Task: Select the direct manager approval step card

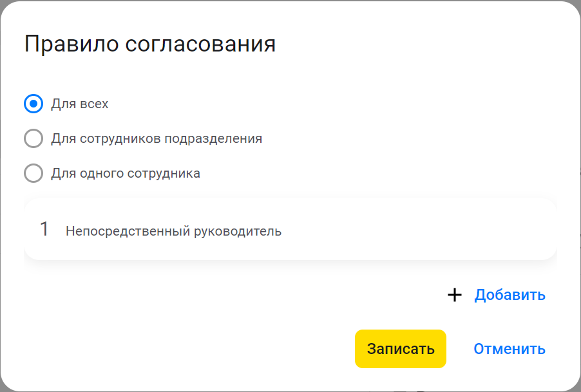Action: point(290,230)
